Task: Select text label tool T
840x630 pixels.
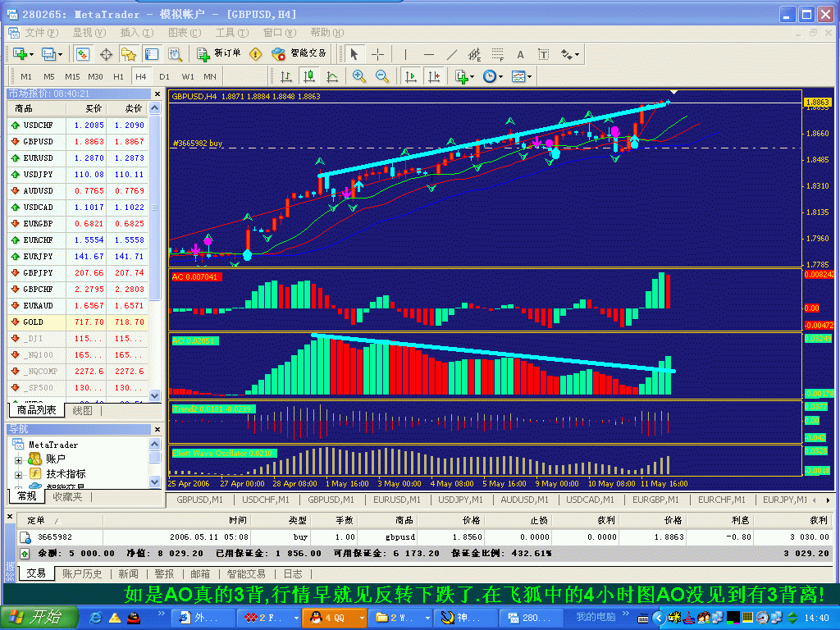Action: [543, 54]
